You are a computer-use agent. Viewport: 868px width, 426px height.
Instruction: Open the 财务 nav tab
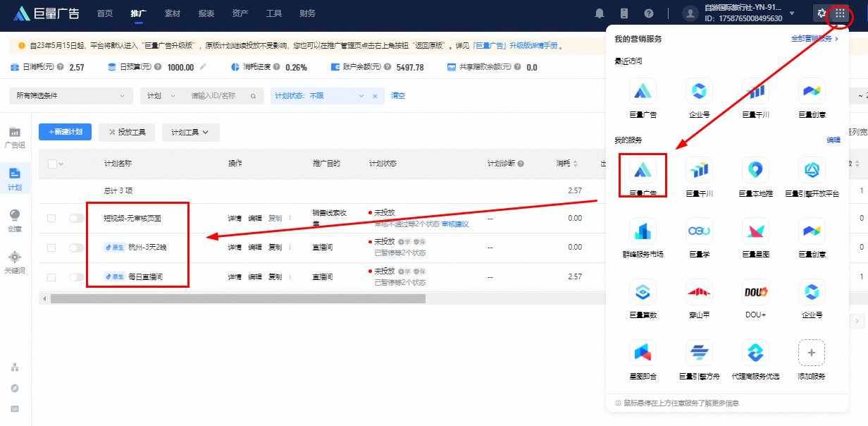pyautogui.click(x=308, y=13)
